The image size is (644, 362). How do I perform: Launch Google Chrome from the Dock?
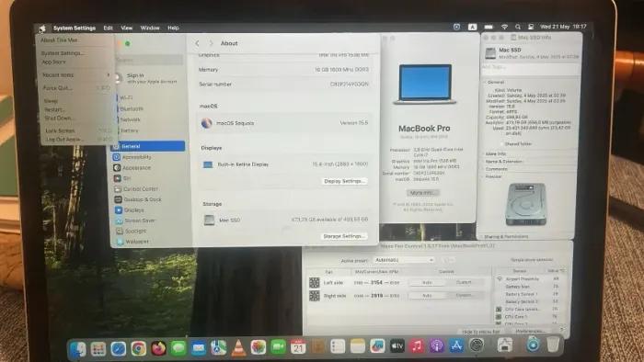[x=138, y=348]
